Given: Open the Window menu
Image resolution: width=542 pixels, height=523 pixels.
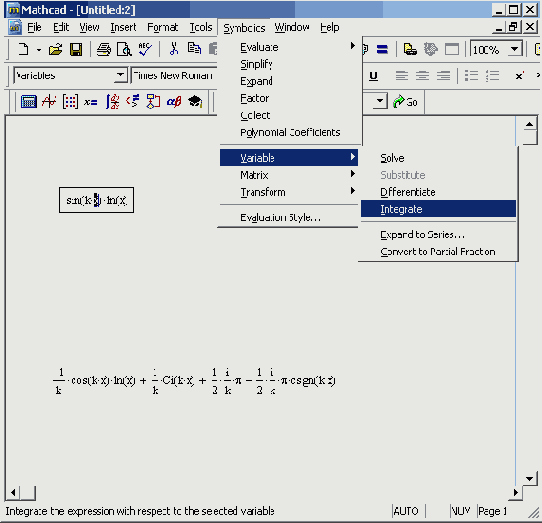Looking at the screenshot, I should point(292,27).
